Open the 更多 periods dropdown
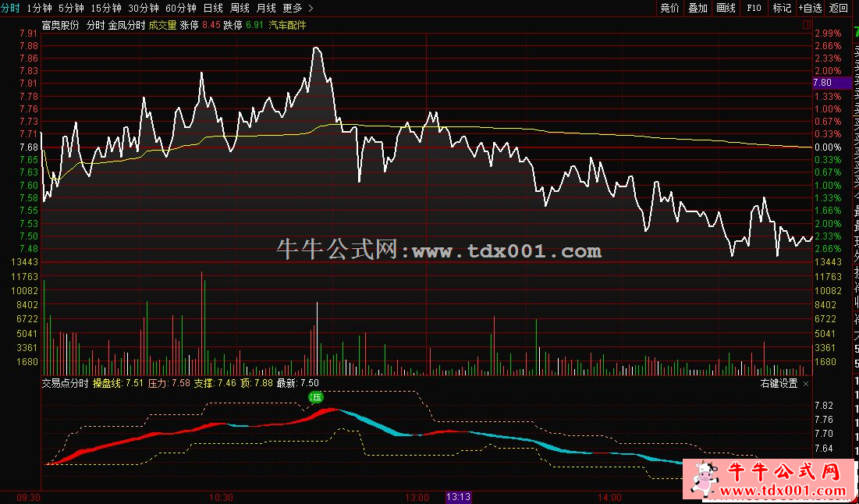 point(292,8)
